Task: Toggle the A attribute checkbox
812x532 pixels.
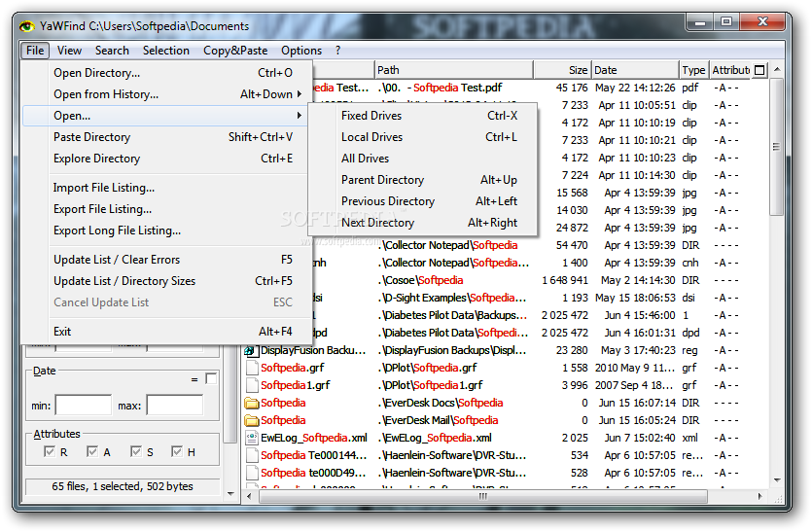Action: pyautogui.click(x=92, y=451)
